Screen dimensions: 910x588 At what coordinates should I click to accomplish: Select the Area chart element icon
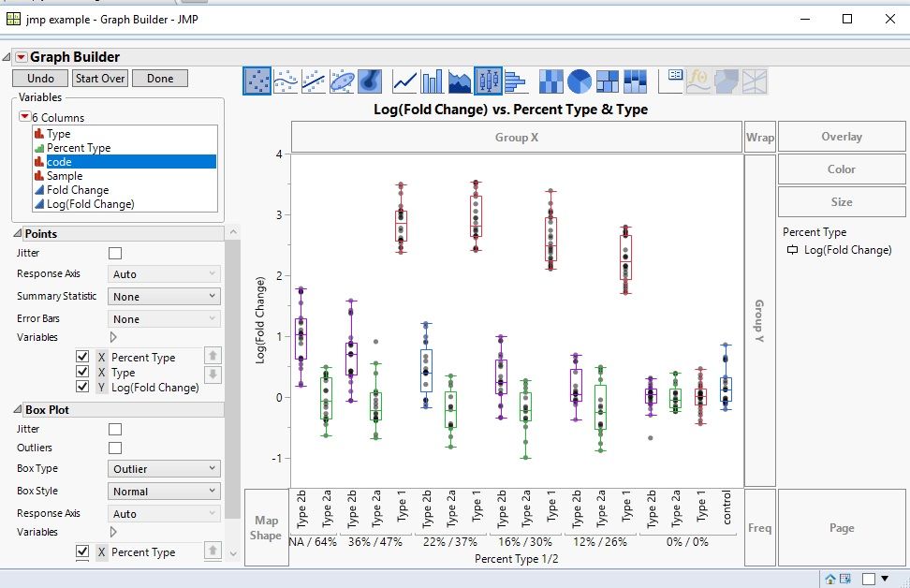461,81
